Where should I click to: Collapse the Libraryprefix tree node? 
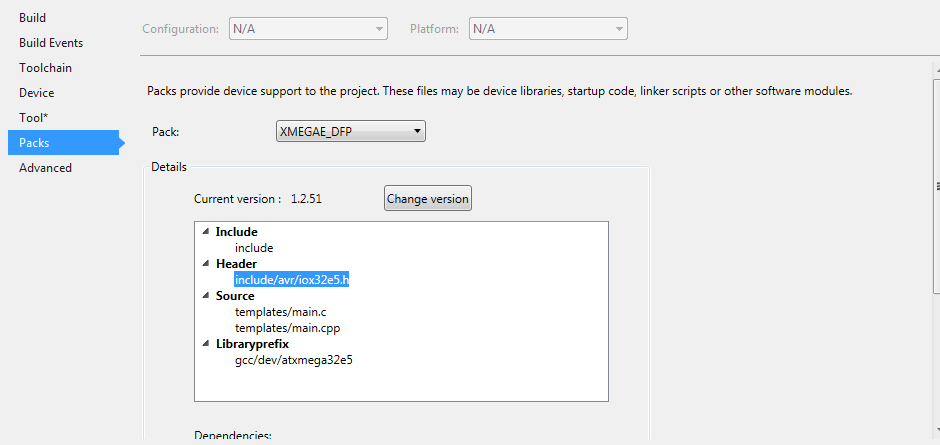[x=205, y=344]
